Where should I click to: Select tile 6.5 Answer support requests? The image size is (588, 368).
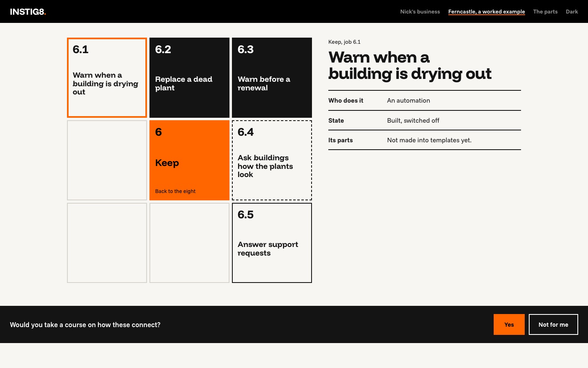pos(272,243)
